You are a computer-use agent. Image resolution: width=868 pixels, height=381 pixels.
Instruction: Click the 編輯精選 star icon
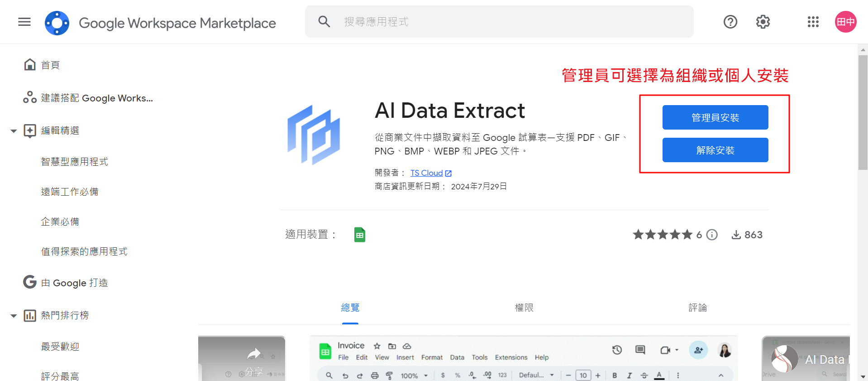[30, 131]
